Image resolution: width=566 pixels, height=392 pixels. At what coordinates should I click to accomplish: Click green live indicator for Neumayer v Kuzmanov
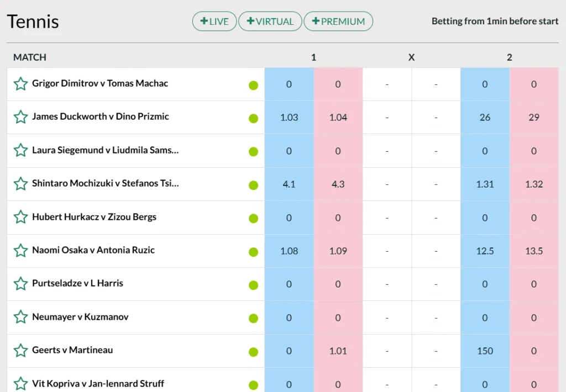pos(253,319)
